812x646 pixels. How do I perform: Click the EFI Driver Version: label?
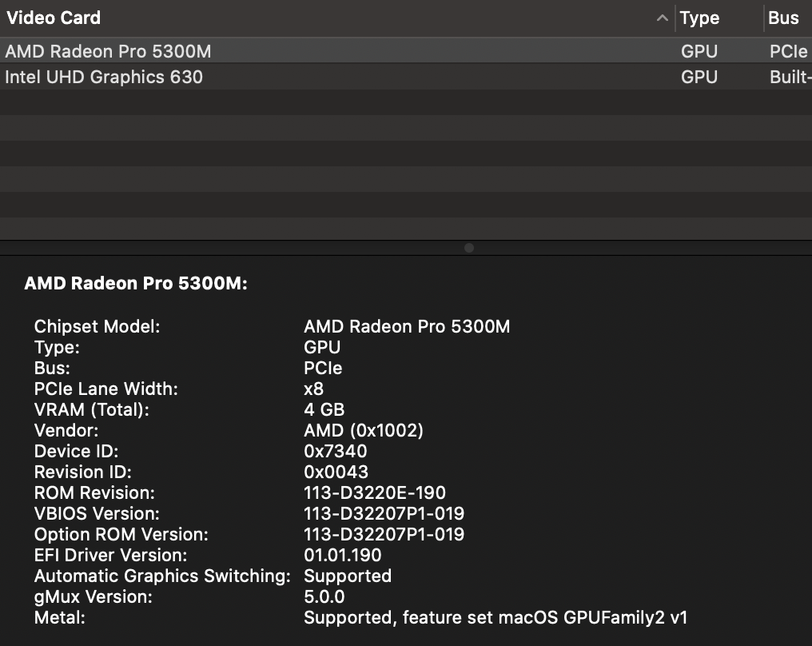click(111, 555)
